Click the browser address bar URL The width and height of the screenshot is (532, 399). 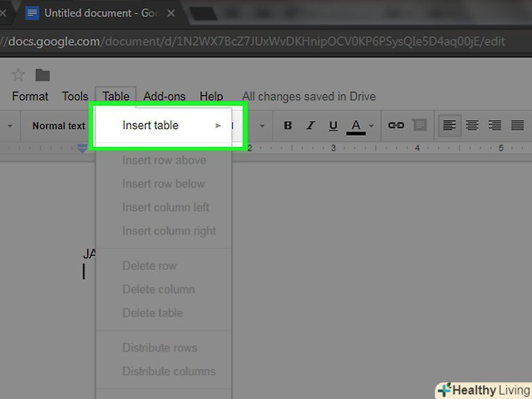coord(253,42)
